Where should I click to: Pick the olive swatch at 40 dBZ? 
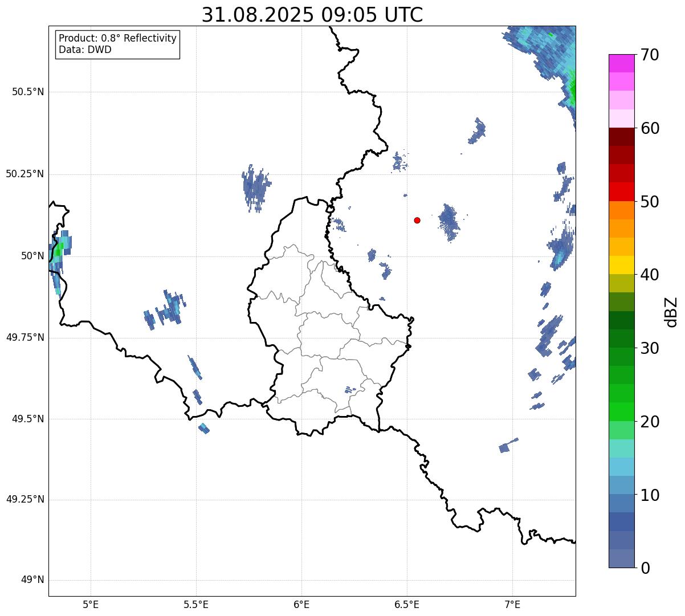click(621, 283)
